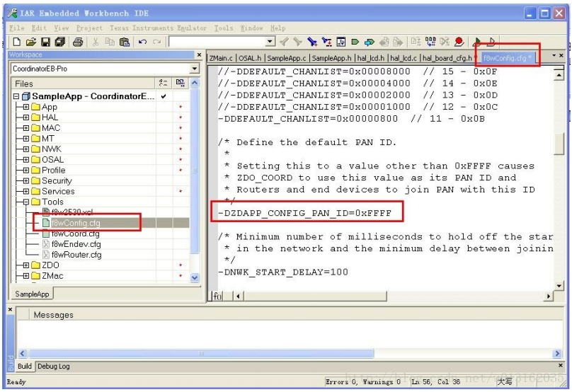This screenshot has width=572, height=392.
Task: Click the Files tree scroll down arrow
Action: click(195, 277)
